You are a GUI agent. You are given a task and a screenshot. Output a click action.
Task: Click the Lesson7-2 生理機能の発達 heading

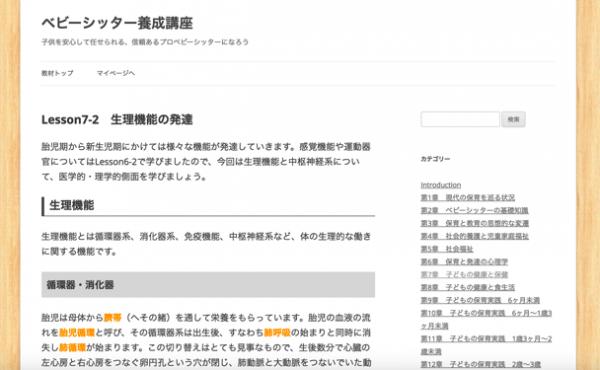point(117,120)
